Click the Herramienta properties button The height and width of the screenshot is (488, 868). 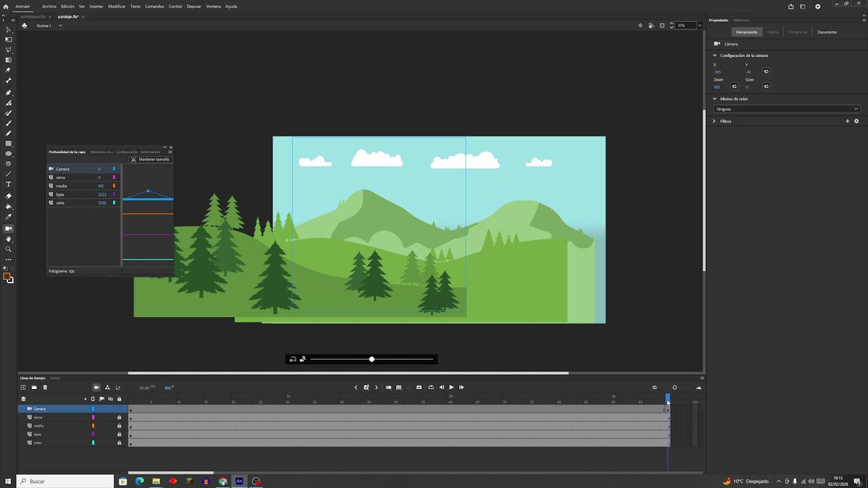(x=747, y=32)
